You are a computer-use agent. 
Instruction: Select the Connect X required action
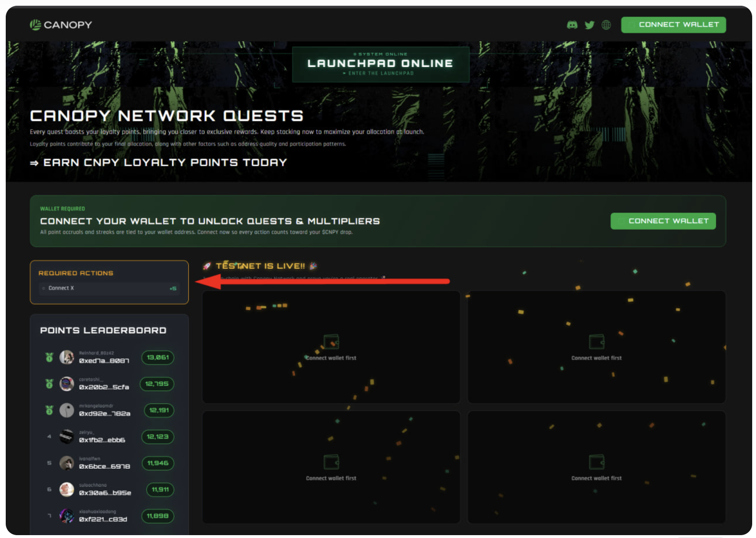tap(109, 288)
